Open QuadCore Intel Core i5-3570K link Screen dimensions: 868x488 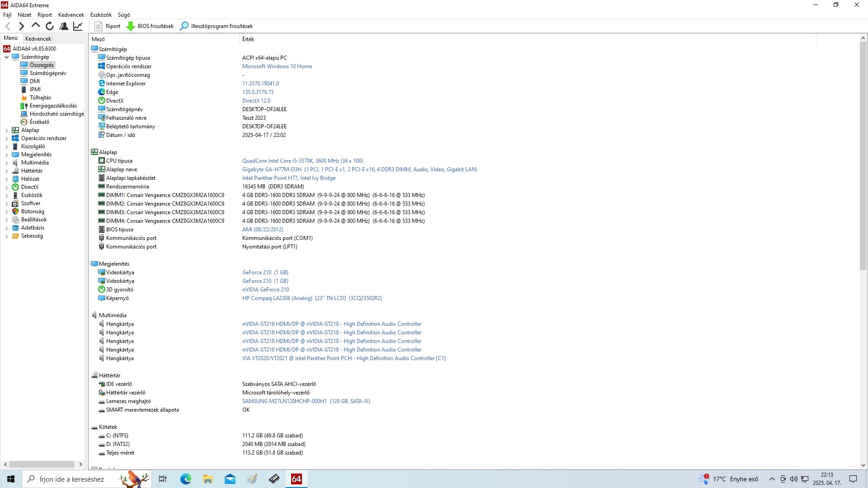(302, 161)
